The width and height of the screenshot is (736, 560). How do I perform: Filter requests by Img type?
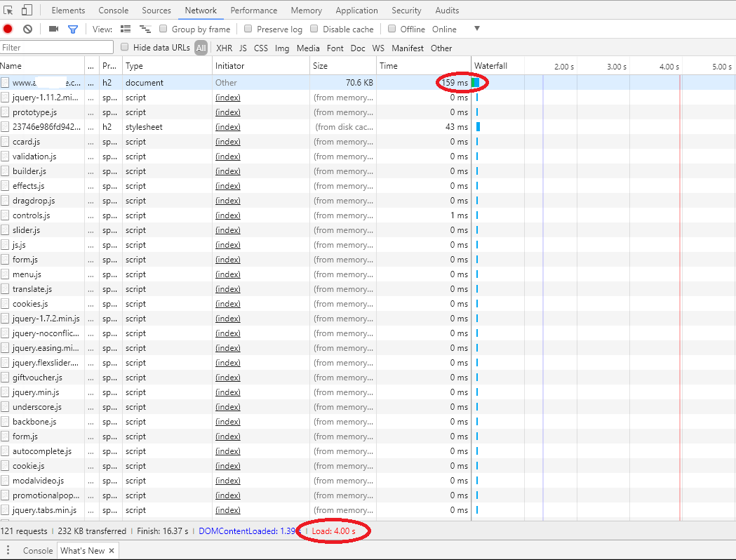click(x=282, y=48)
